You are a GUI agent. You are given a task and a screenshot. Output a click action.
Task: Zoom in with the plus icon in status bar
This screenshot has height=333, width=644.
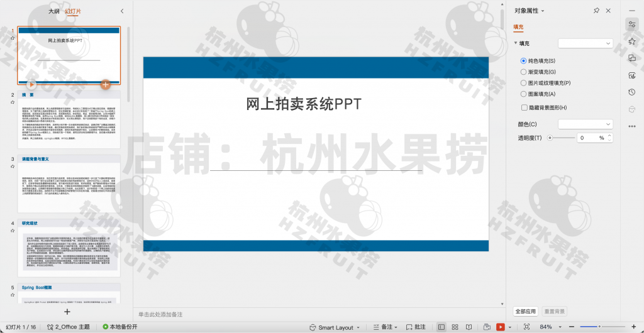click(633, 327)
